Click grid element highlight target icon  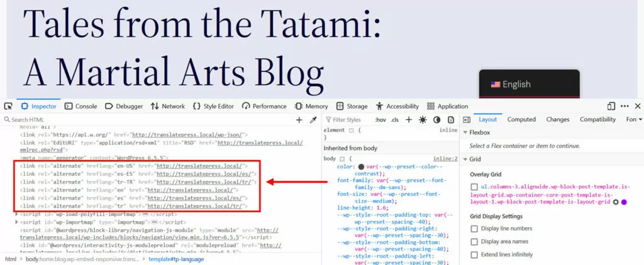pos(616,202)
